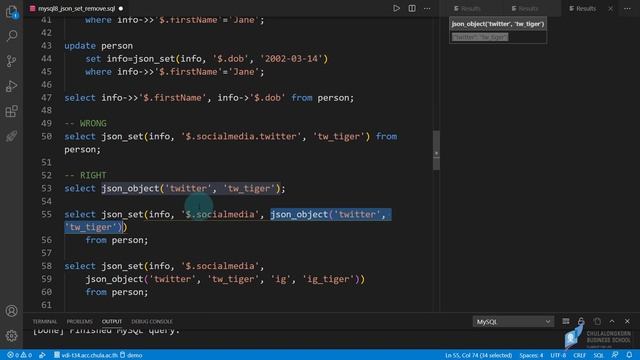Click line number 47 in gutter

[47, 98]
